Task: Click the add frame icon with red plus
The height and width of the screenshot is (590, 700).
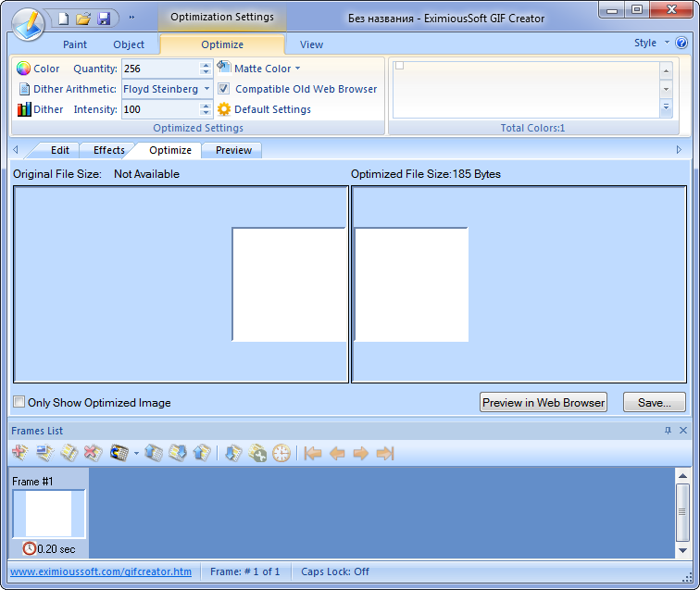Action: click(20, 453)
